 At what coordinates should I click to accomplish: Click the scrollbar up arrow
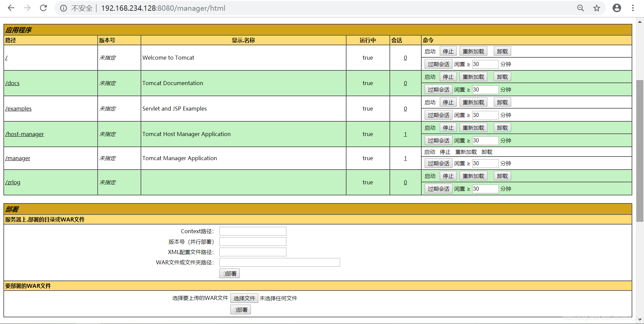640,21
